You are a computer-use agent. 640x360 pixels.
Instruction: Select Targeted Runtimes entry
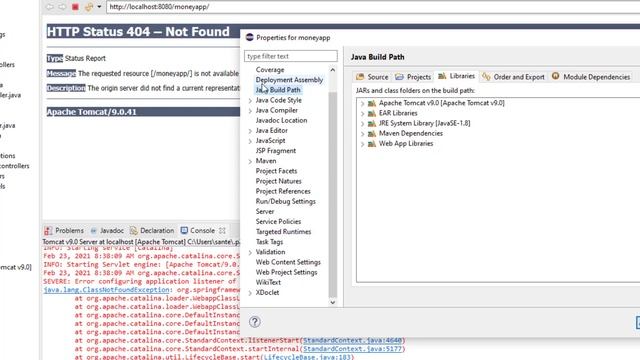click(x=283, y=232)
